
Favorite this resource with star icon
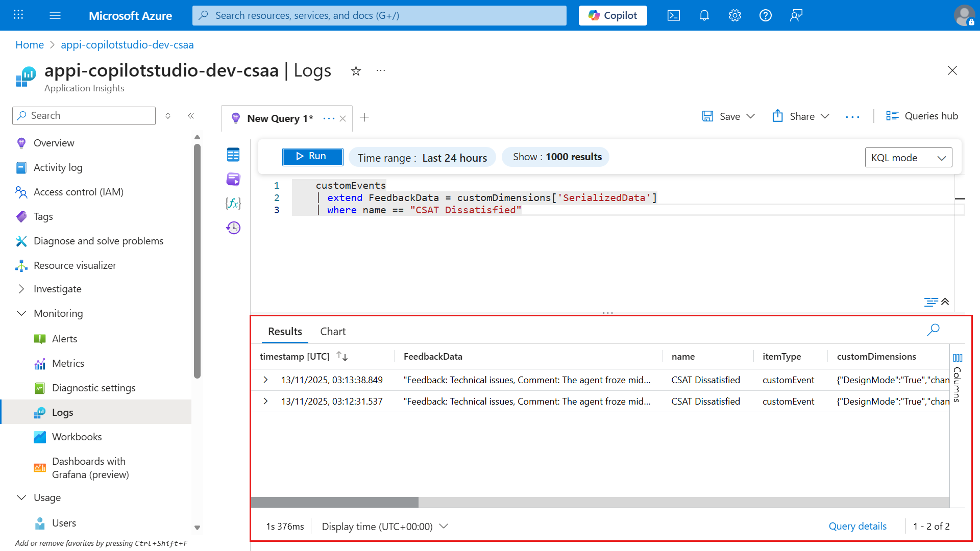tap(356, 71)
